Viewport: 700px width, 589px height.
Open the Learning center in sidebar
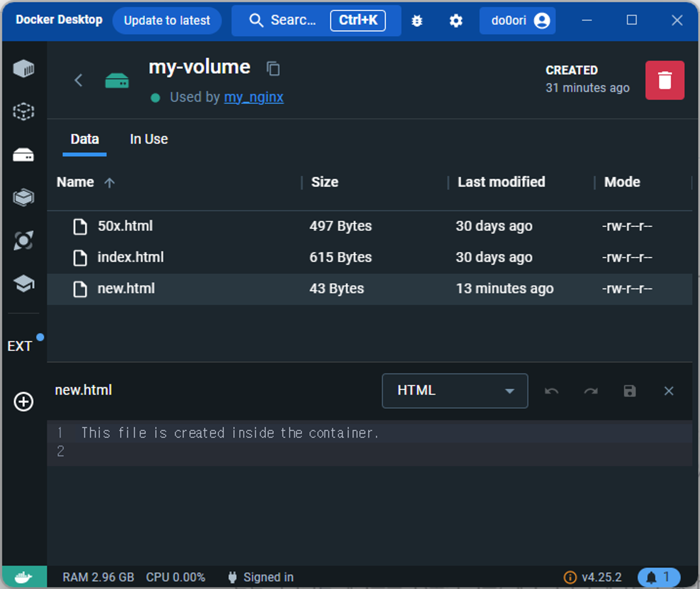[23, 283]
